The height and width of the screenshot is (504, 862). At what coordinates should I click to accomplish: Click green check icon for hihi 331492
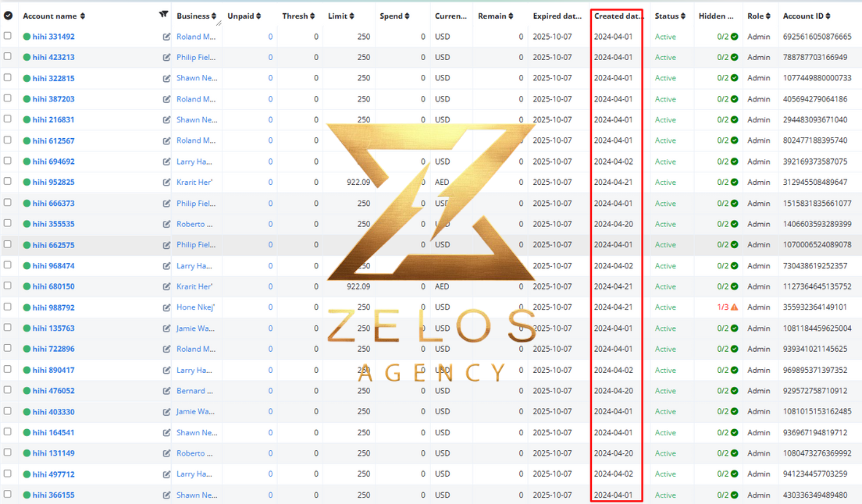[x=734, y=37]
